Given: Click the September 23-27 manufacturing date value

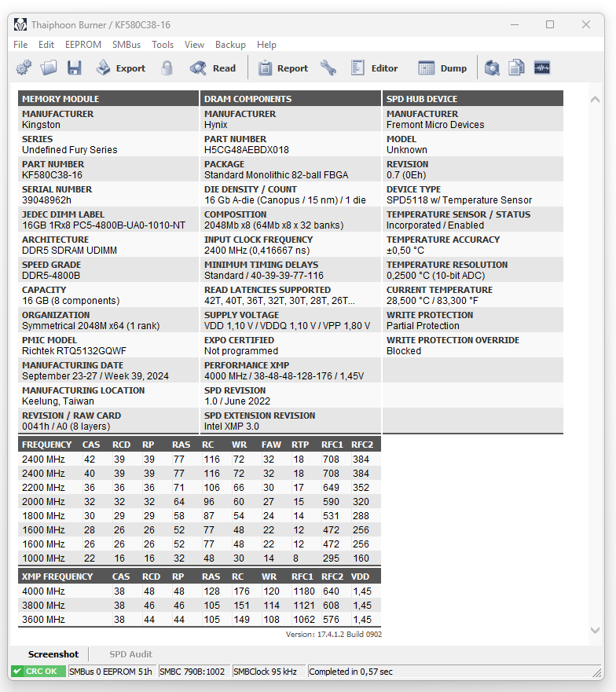Looking at the screenshot, I should click(95, 376).
